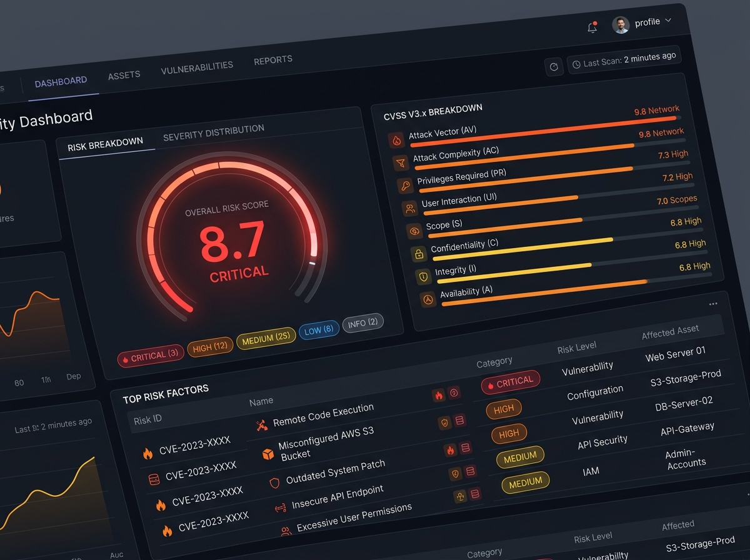The width and height of the screenshot is (750, 560).
Task: Click the Misconfigured AWS S3 Bucket box icon
Action: coord(268,454)
